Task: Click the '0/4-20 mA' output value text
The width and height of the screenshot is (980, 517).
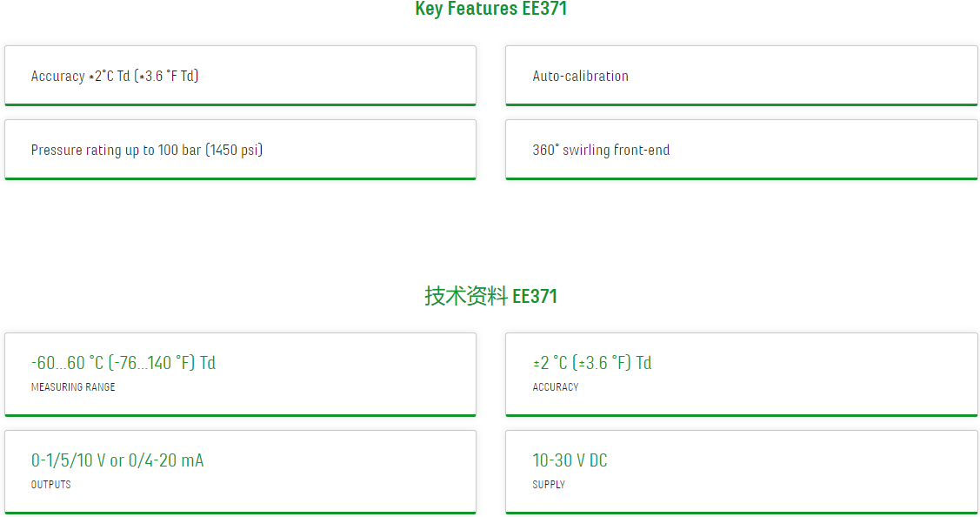Action: 166,460
